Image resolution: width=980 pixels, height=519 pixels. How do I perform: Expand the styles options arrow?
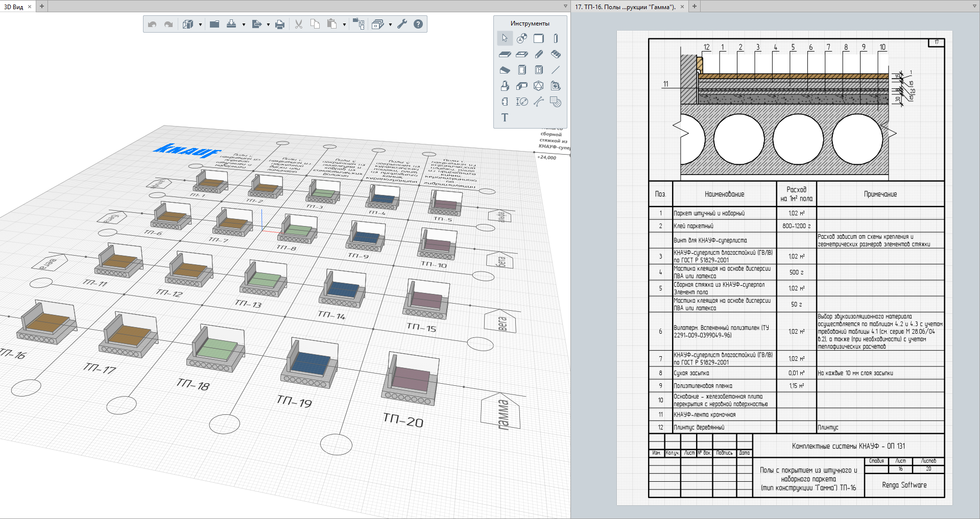click(390, 24)
